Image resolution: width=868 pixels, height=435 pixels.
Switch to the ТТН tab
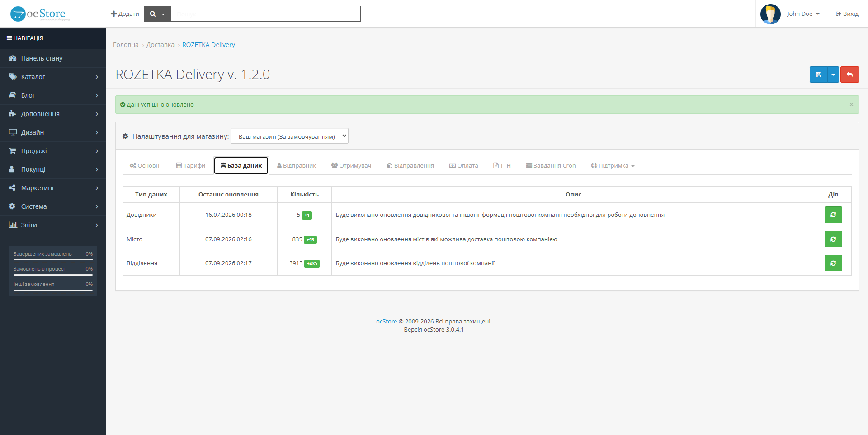click(502, 166)
